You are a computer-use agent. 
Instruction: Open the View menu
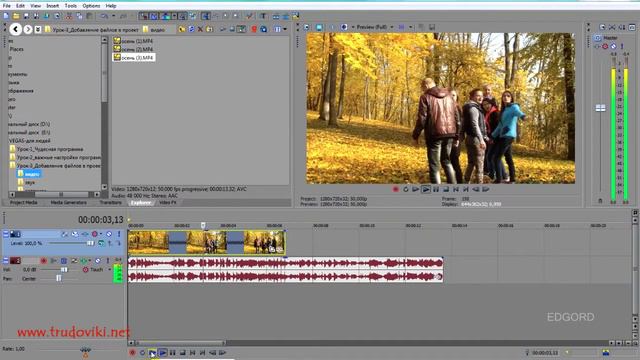(36, 6)
